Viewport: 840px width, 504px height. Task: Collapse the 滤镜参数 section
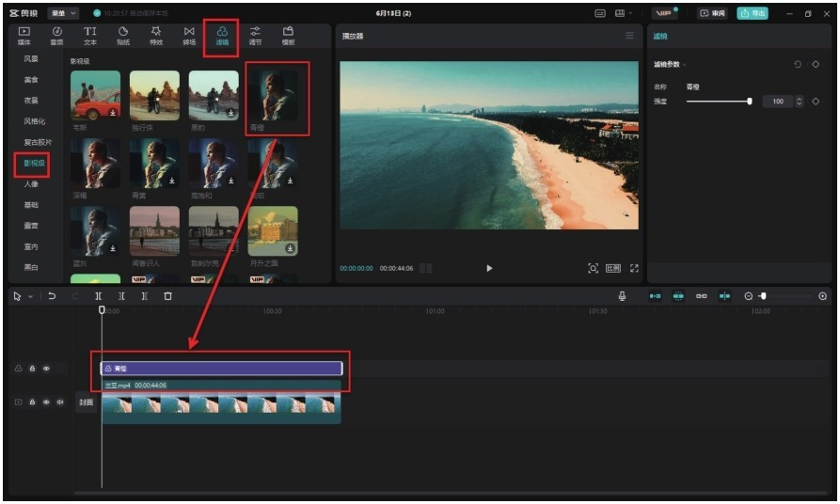(x=684, y=65)
